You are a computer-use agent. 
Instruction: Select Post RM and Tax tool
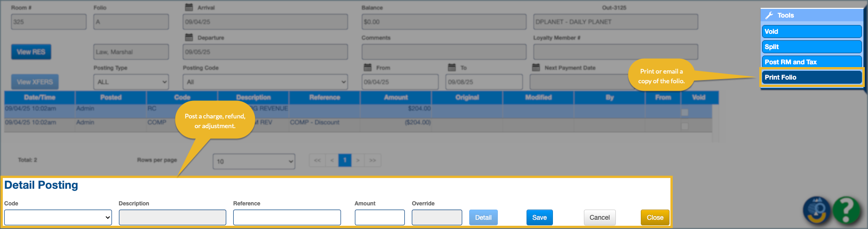812,62
